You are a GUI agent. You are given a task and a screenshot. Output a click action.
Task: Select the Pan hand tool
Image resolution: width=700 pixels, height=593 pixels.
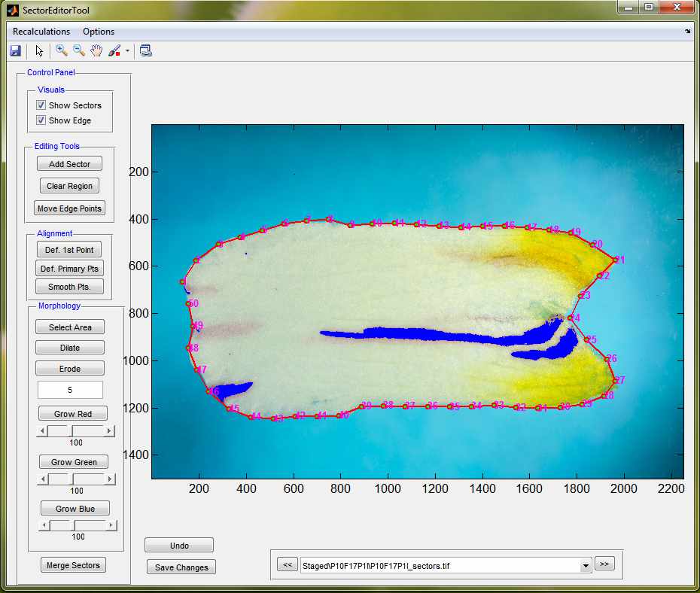(96, 51)
